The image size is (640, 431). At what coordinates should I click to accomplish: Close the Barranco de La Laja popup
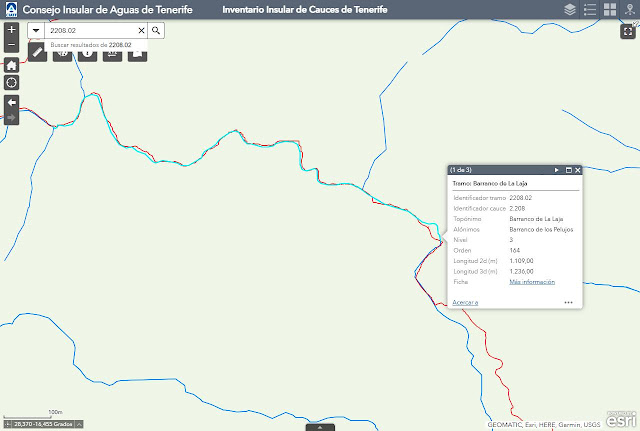578,170
